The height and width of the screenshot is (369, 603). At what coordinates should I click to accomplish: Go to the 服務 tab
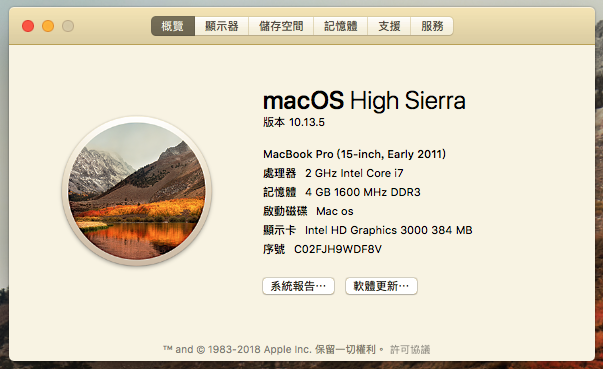pyautogui.click(x=432, y=26)
